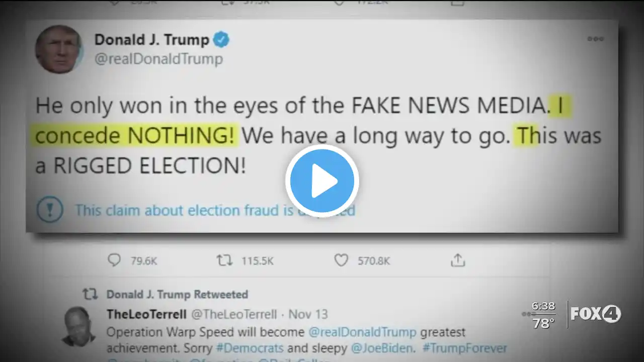Image resolution: width=644 pixels, height=362 pixels.
Task: Play the video with center play button
Action: tap(322, 181)
